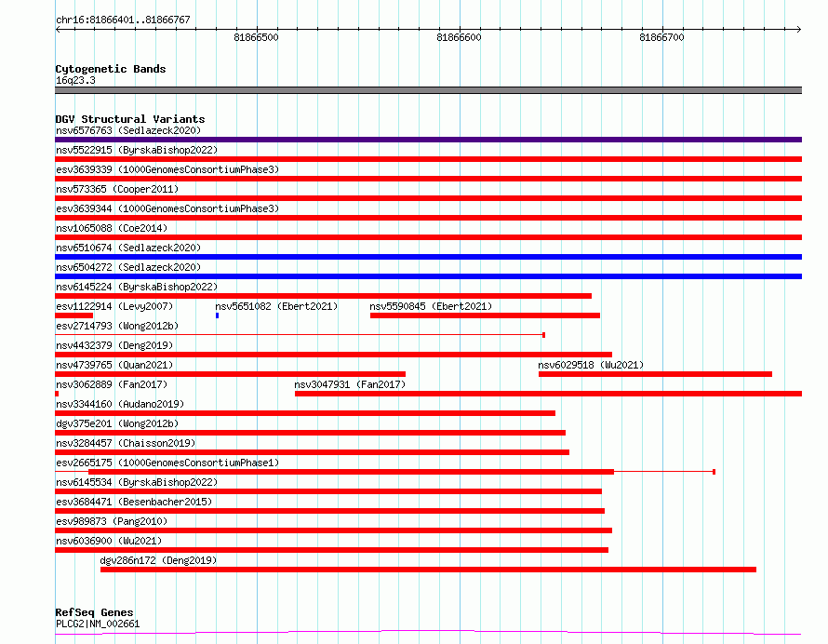This screenshot has height=644, width=828.
Task: Select the red nsv5590845 variant bar
Action: click(x=485, y=315)
